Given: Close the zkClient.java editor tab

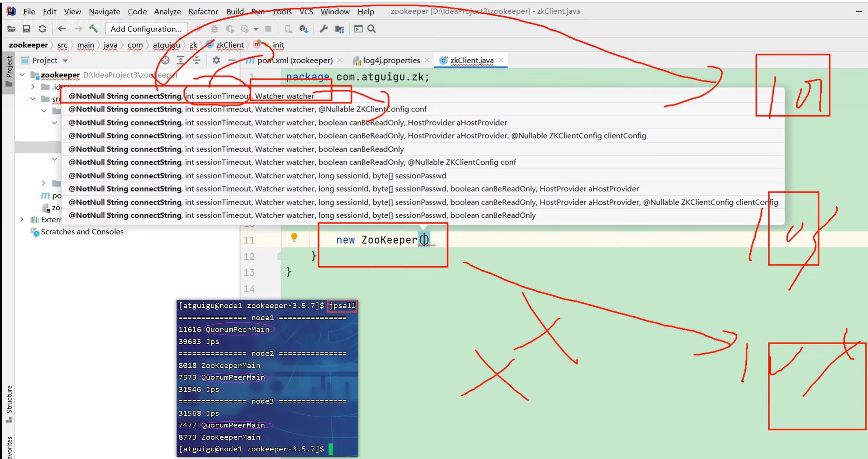Looking at the screenshot, I should point(501,60).
